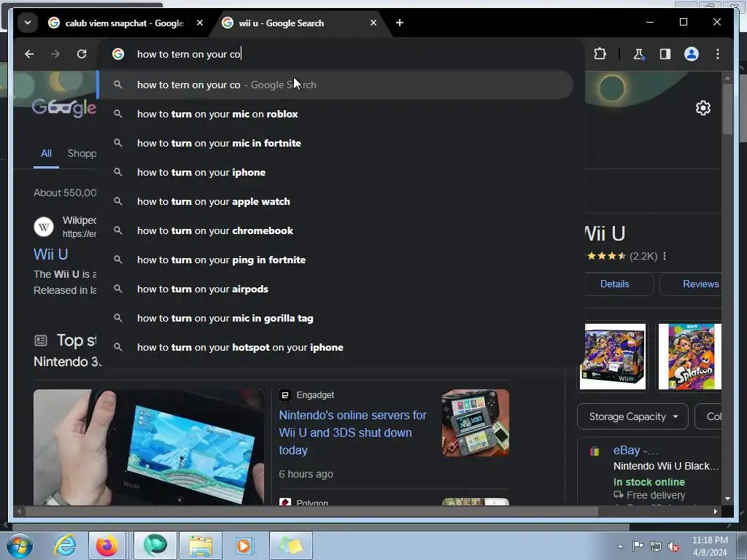Launch Firefox from taskbar
This screenshot has height=560, width=747.
107,545
